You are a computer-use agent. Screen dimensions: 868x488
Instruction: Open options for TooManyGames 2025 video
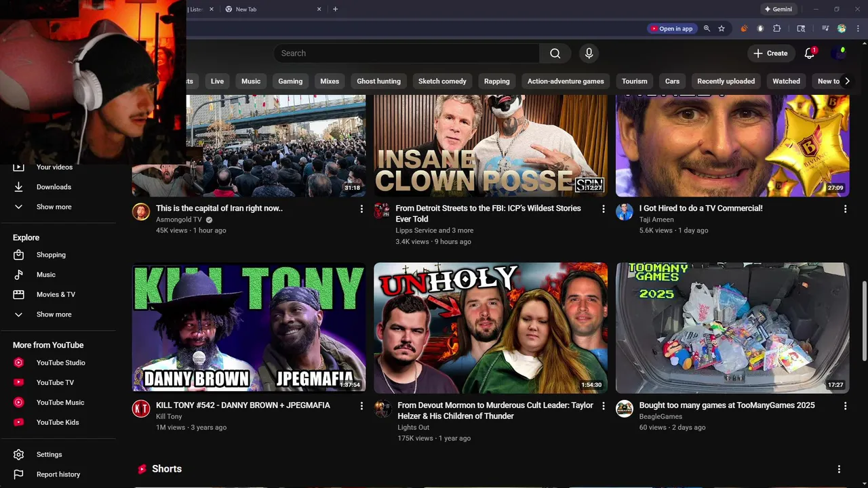845,406
